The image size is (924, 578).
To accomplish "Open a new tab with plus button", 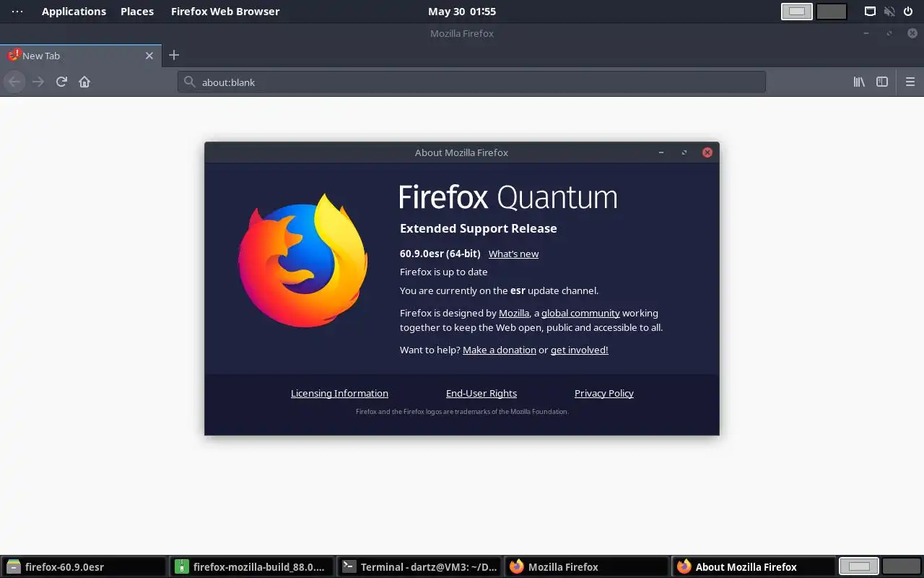I will (173, 55).
